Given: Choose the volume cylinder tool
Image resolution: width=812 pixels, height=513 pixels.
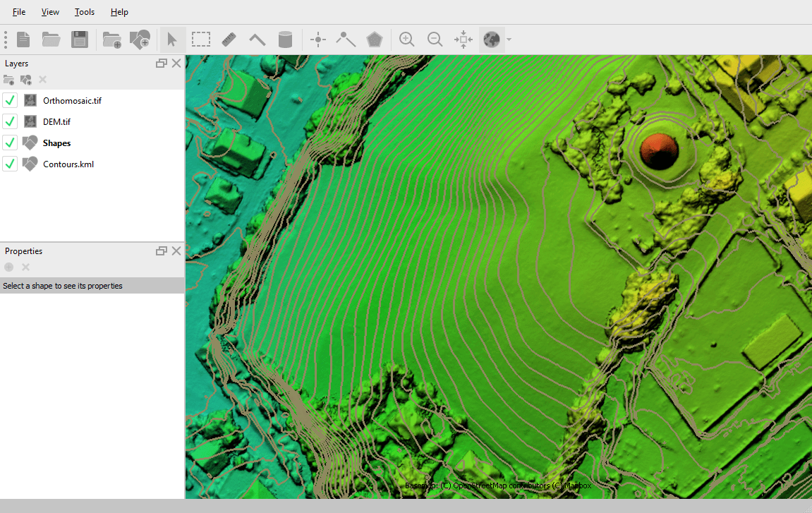Looking at the screenshot, I should tap(285, 40).
